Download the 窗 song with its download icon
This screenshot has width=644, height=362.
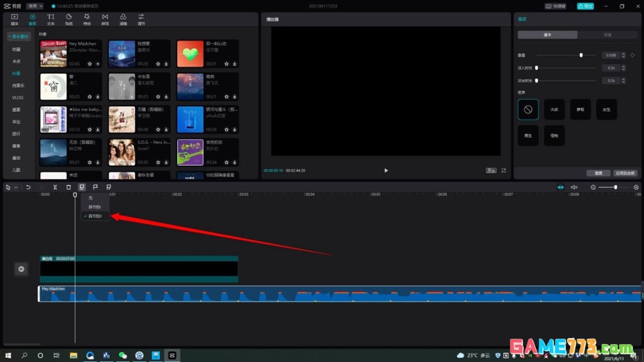[x=98, y=97]
